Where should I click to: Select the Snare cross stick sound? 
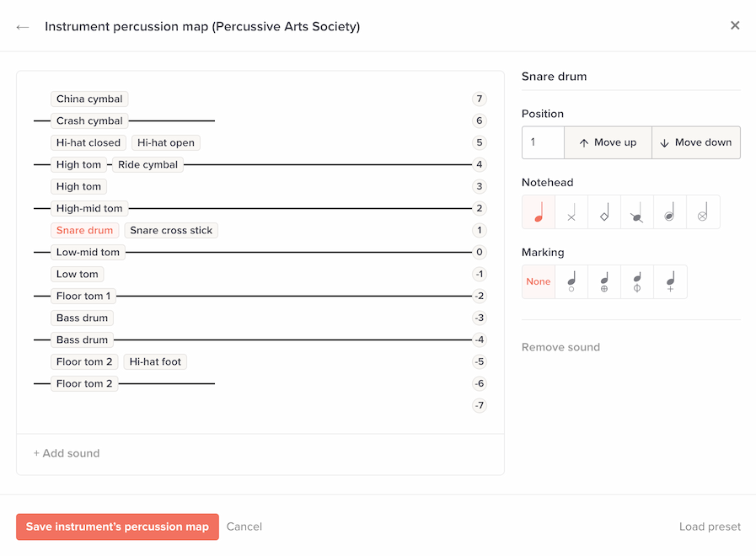click(171, 230)
